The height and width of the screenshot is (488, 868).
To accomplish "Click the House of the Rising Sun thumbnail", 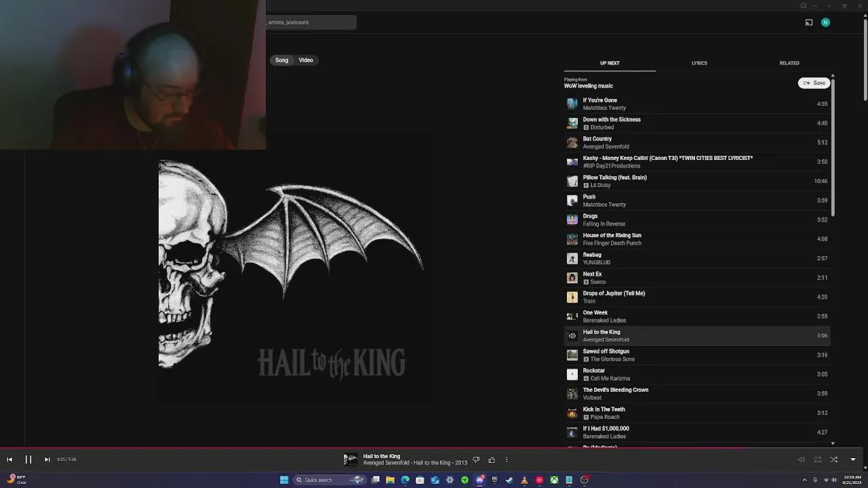I will click(x=572, y=239).
